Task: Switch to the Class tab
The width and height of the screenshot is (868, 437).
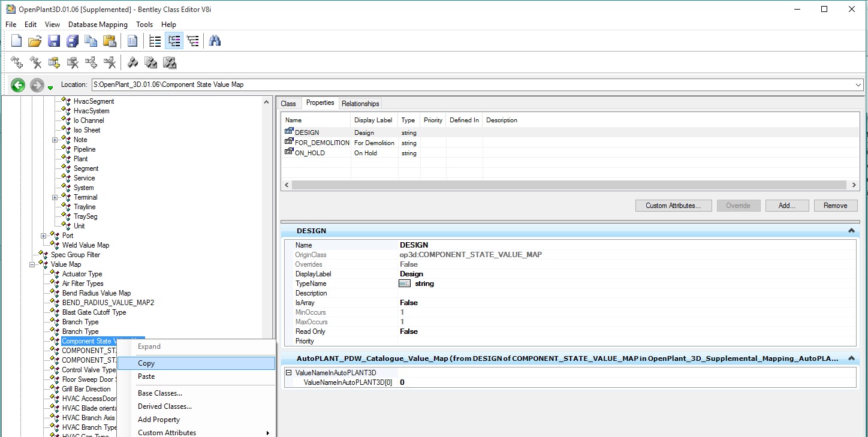Action: (x=288, y=104)
